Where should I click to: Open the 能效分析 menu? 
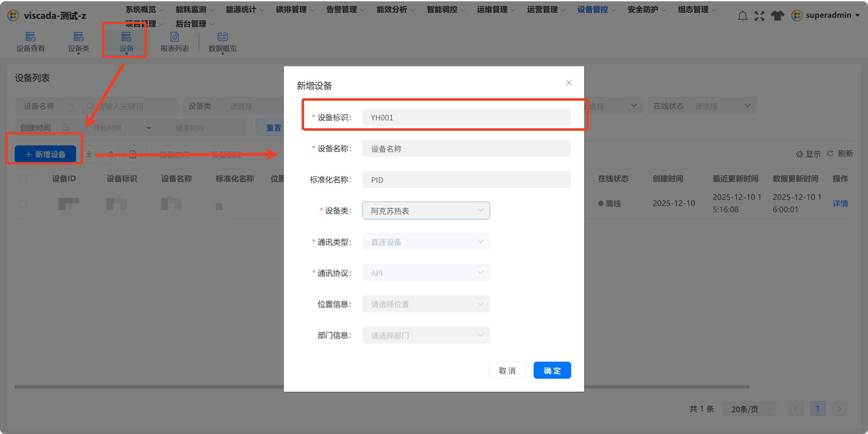[395, 10]
